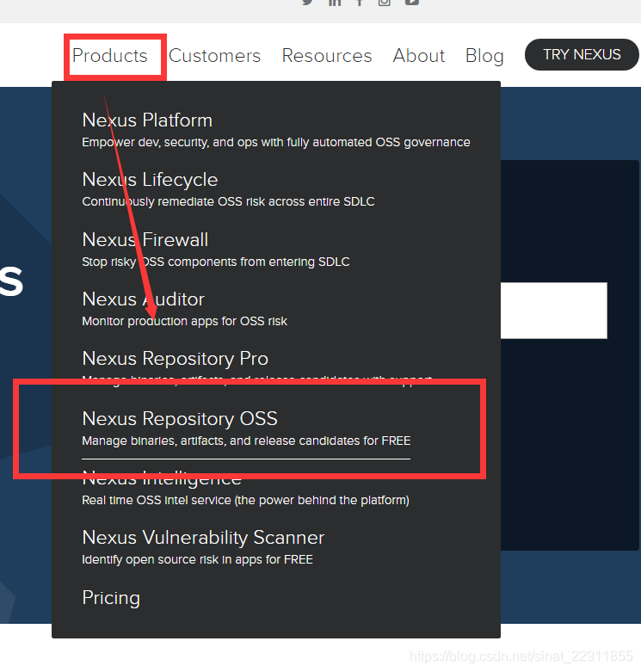Click 'Identify open source risk' description
641x672 pixels.
198,560
